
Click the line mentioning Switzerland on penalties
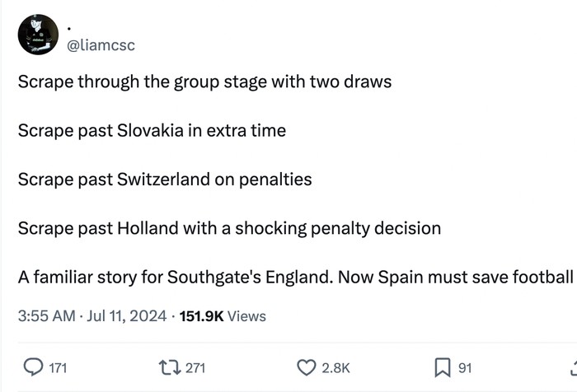[165, 179]
